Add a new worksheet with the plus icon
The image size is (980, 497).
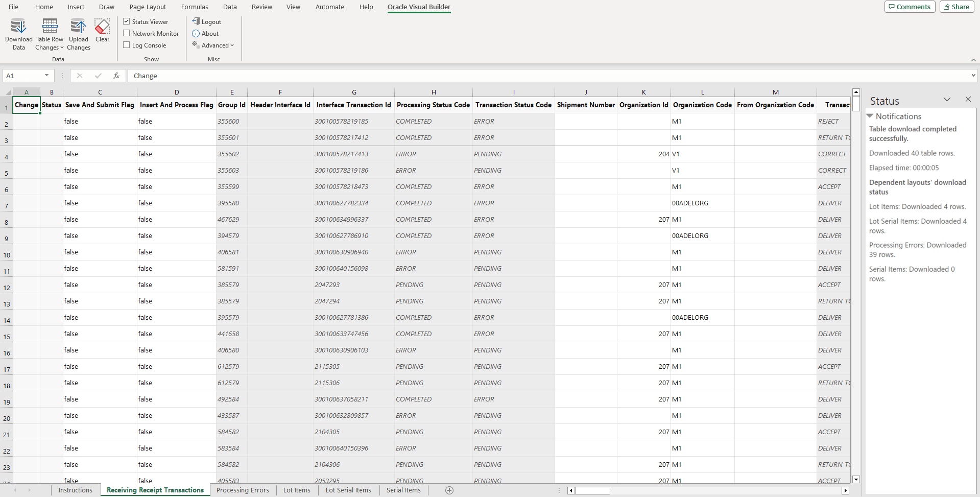click(449, 490)
